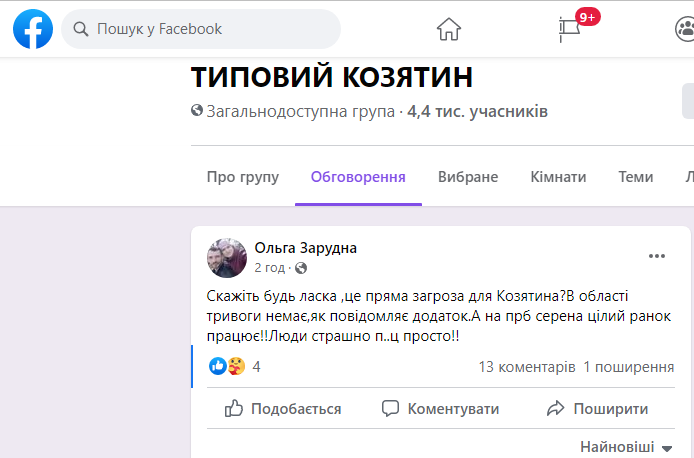Click the thumbs-up Подобається button

click(283, 408)
